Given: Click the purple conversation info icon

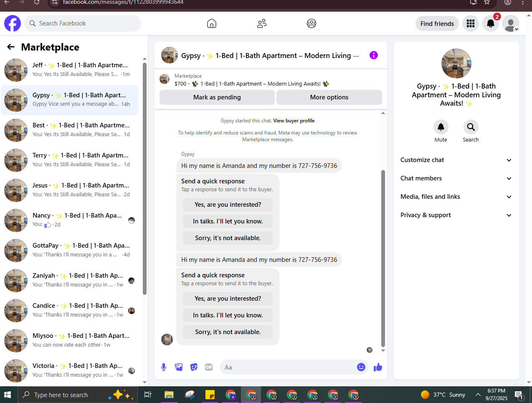Looking at the screenshot, I should click(374, 55).
